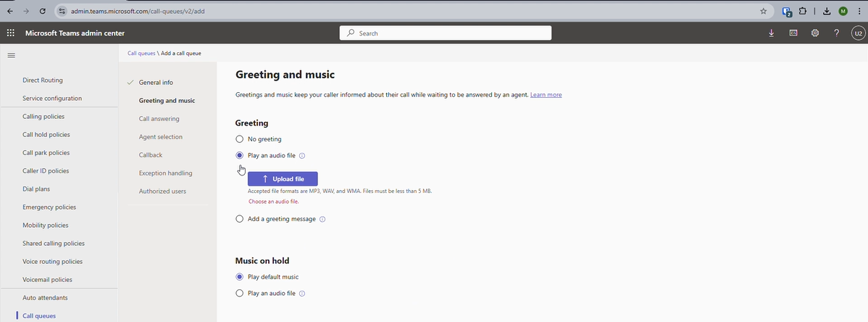Open the Chrome profile avatar M
The width and height of the screenshot is (868, 322).
point(843,11)
